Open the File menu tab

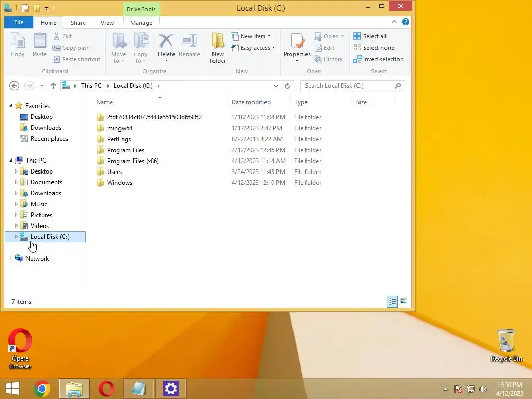pos(19,22)
